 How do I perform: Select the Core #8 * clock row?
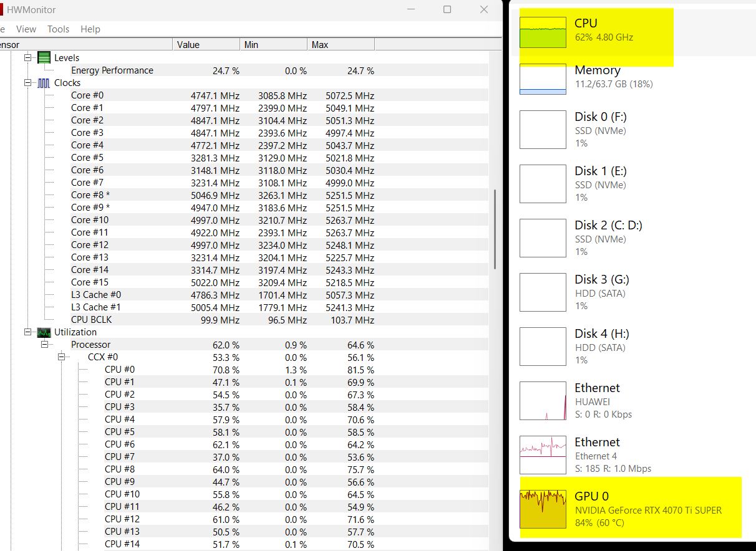(90, 195)
